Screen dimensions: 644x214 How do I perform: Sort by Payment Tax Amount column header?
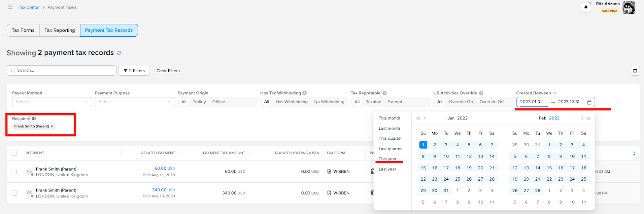click(224, 153)
